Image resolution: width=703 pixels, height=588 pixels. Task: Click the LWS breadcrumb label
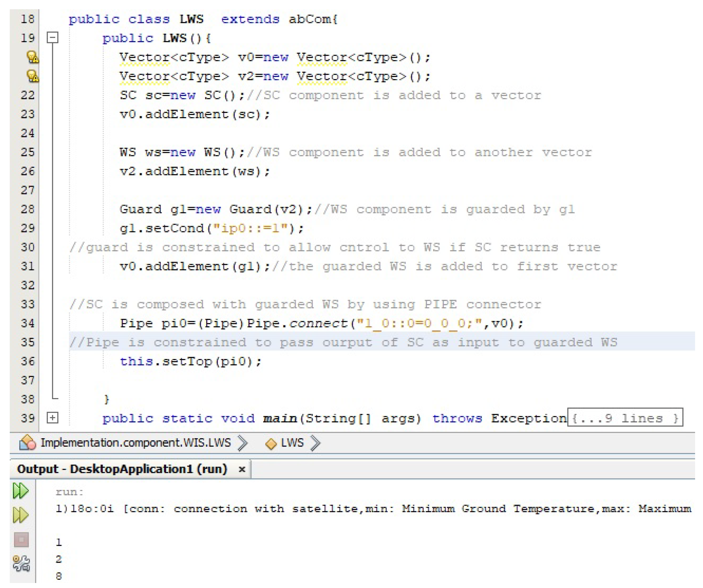coord(292,443)
